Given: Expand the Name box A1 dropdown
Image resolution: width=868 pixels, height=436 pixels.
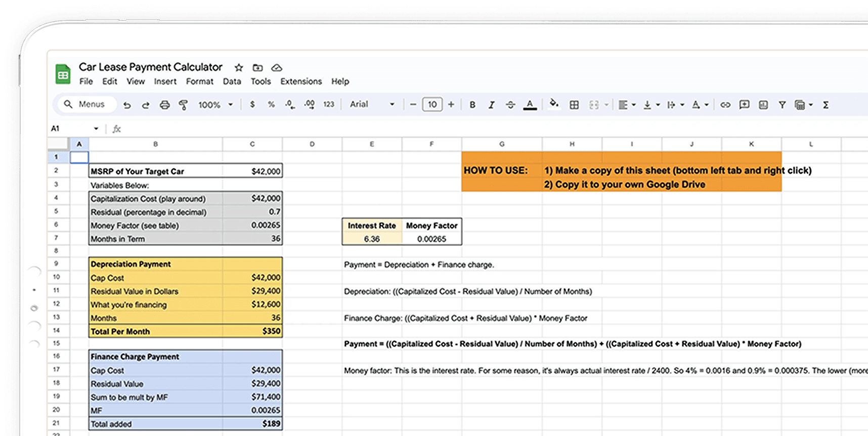Looking at the screenshot, I should tap(96, 128).
